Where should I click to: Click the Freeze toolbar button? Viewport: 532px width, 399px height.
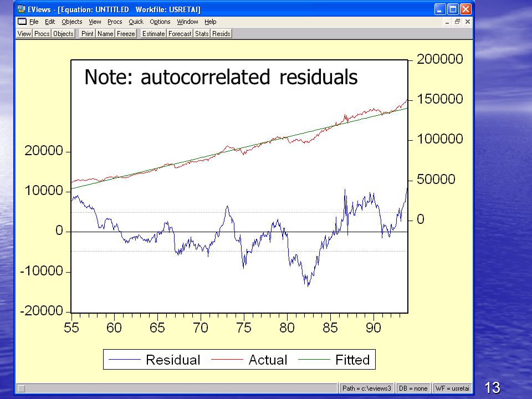(x=126, y=34)
